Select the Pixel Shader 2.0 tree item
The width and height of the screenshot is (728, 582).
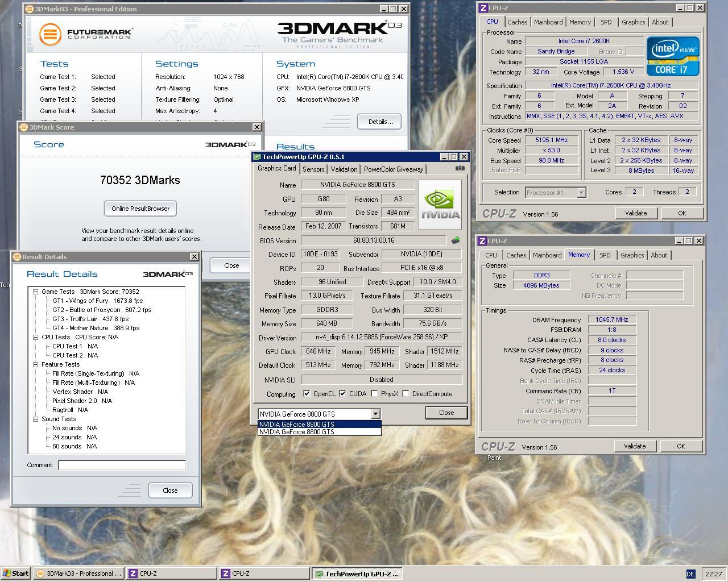(x=82, y=401)
